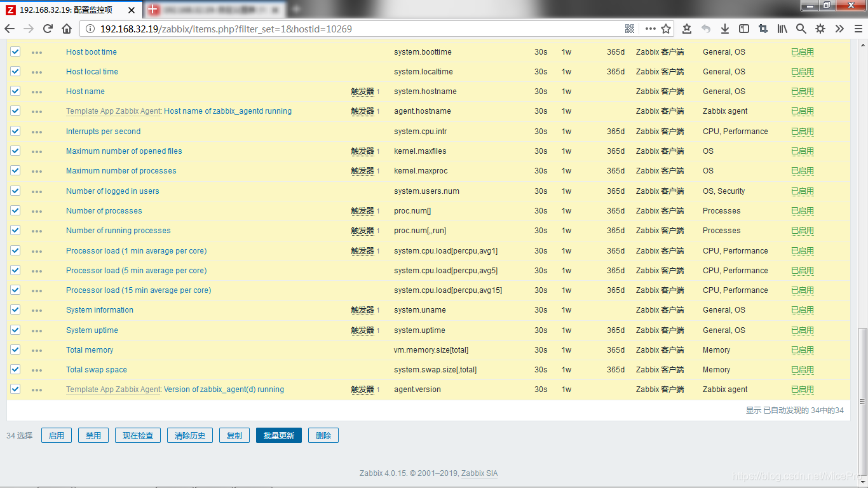
Task: Open page actions three-dot menu in address bar
Action: coord(650,29)
